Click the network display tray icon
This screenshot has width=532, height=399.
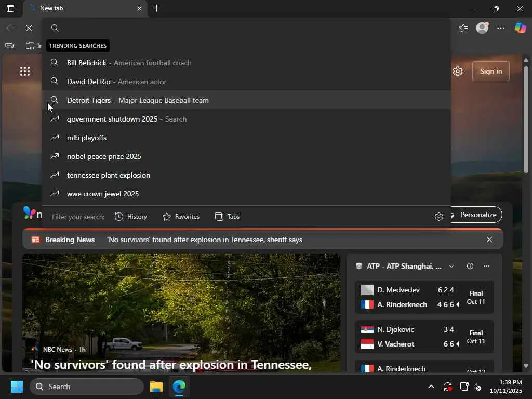tap(463, 387)
